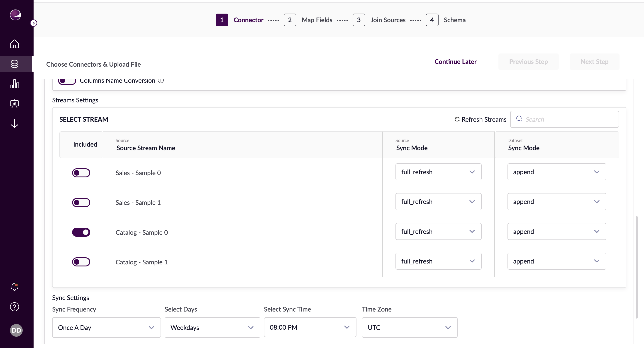Viewport: 644px width, 348px height.
Task: Open the presentation board sidebar icon
Action: pos(15,103)
